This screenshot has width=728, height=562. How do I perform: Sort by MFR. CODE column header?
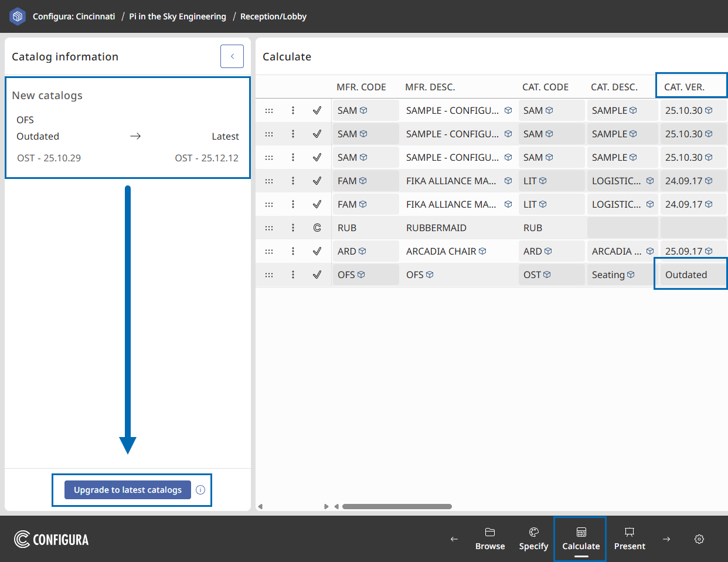pyautogui.click(x=361, y=87)
